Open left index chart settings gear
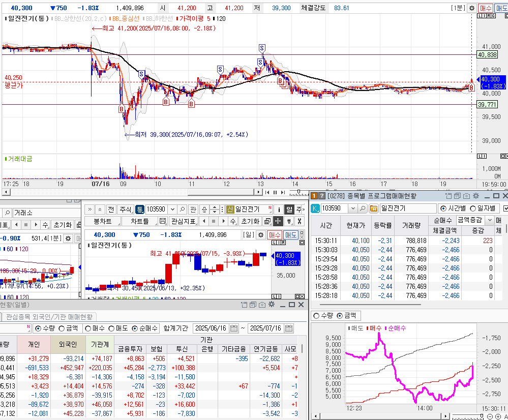The height and width of the screenshot is (420, 508). click(68, 238)
